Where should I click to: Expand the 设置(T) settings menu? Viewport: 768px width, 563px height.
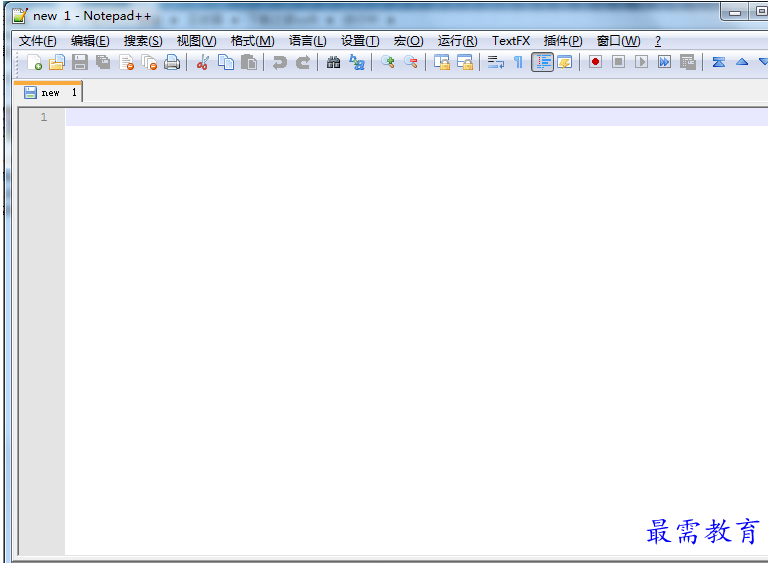pyautogui.click(x=360, y=41)
